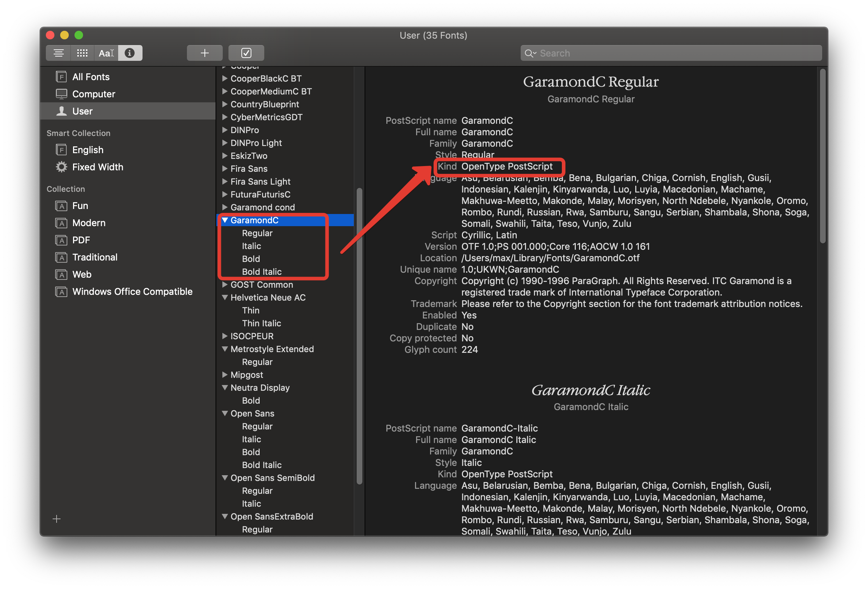Expand the Fira Sans font family
Image resolution: width=868 pixels, height=589 pixels.
(225, 169)
